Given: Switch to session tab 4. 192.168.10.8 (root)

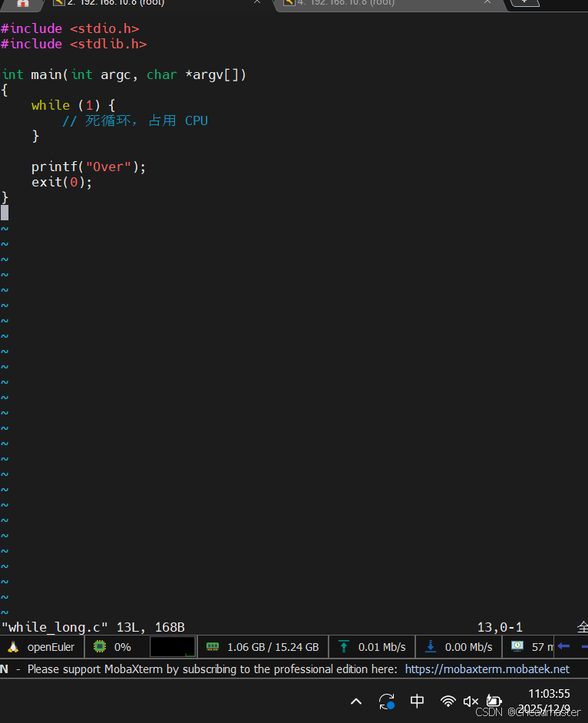Looking at the screenshot, I should 346,2.
